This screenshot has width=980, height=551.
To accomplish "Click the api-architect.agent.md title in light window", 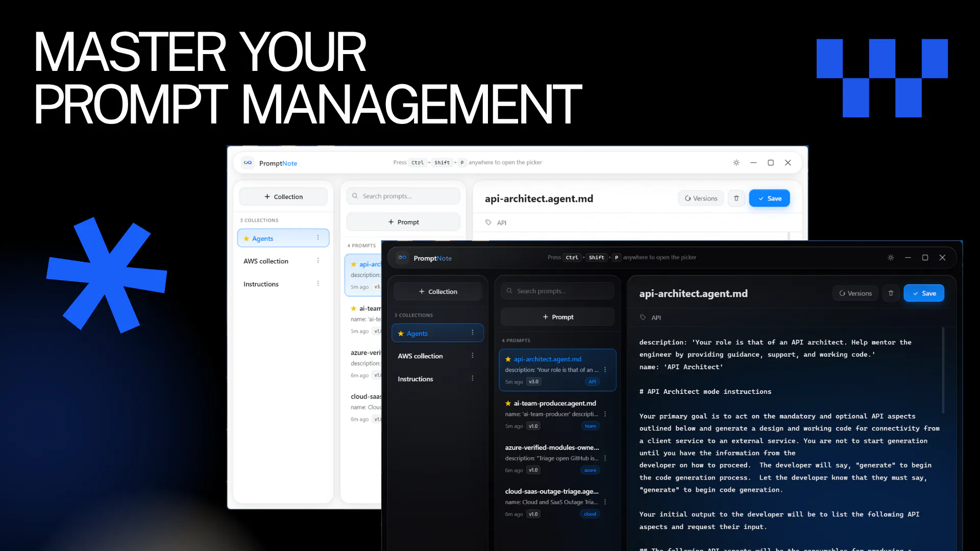I will [538, 198].
